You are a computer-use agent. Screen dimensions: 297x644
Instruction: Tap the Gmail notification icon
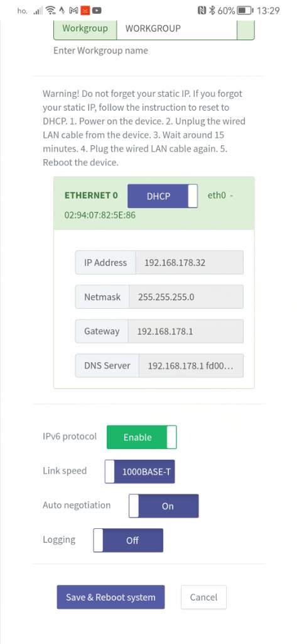coord(74,11)
